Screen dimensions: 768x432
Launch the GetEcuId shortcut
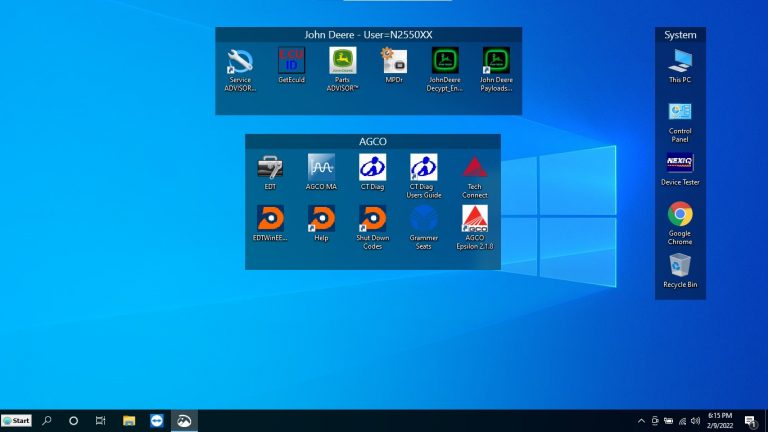(x=291, y=62)
